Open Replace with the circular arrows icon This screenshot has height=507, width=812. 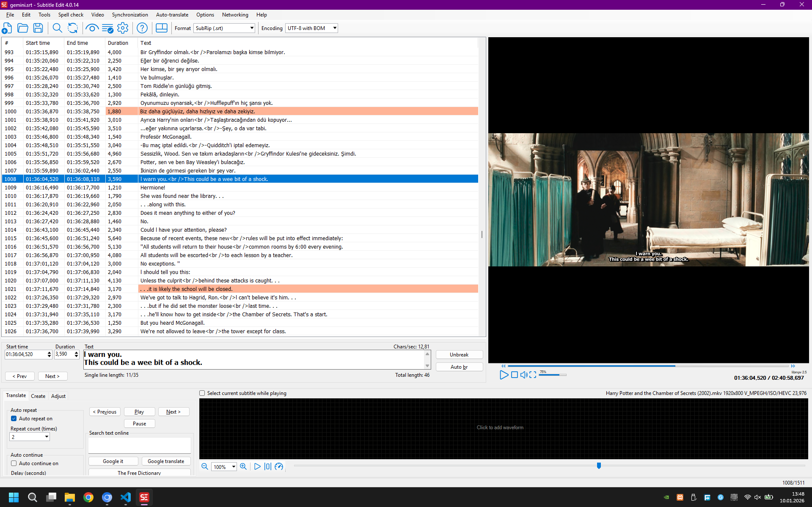[73, 28]
